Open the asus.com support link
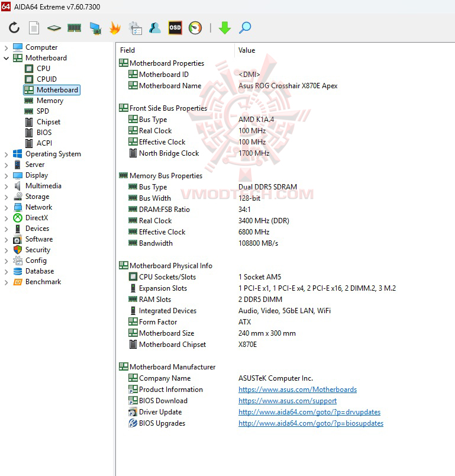This screenshot has height=476, width=455. 288,401
